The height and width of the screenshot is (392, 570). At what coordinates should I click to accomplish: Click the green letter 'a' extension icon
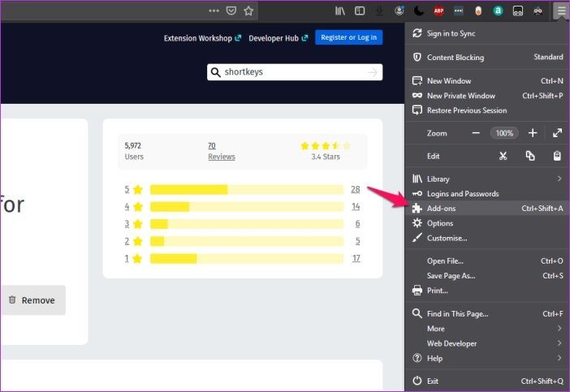(x=498, y=11)
